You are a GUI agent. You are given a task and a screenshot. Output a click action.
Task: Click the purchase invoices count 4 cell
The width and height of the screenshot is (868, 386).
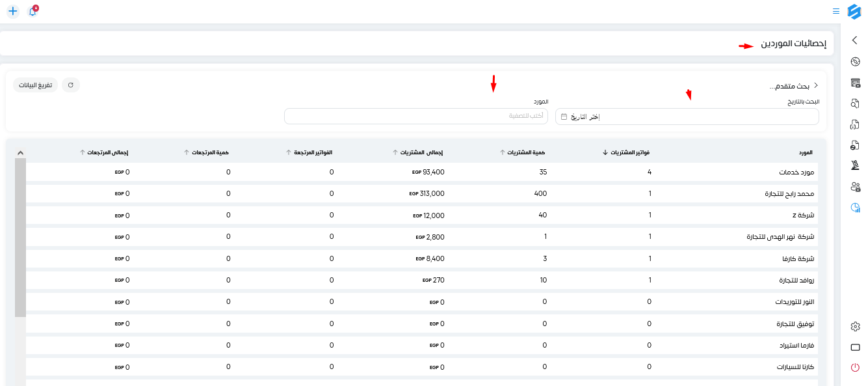pyautogui.click(x=649, y=172)
